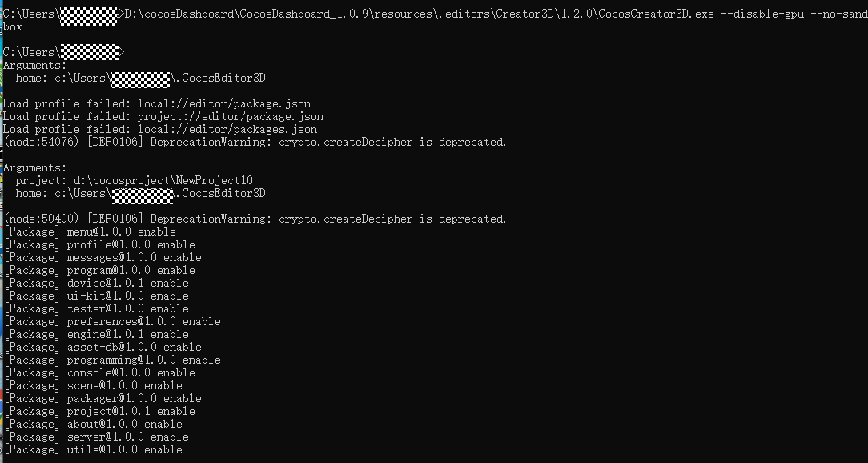Click the packager@1.0.0 package line
868x463 pixels.
tap(102, 398)
